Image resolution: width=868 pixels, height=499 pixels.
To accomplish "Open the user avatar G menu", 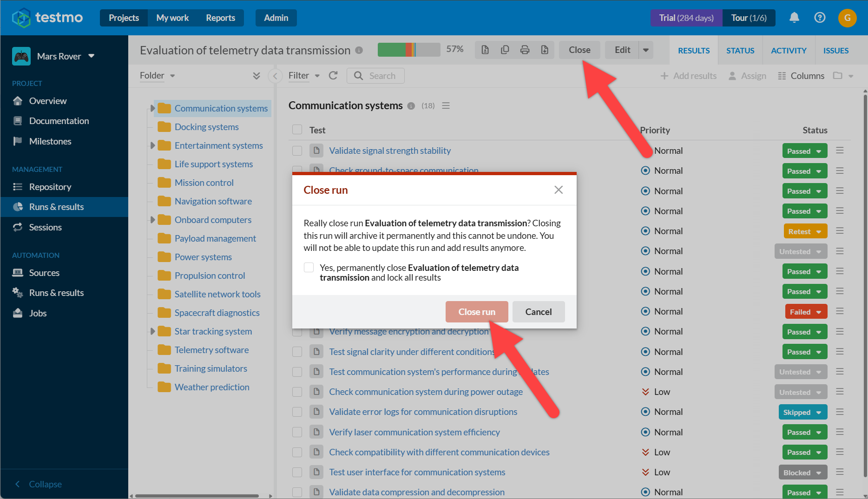I will 847,18.
